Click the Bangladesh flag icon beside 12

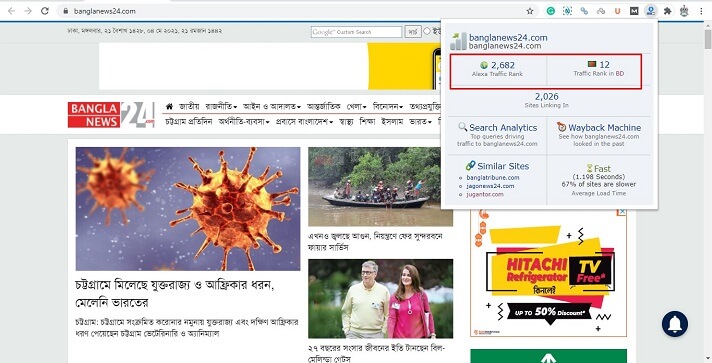[592, 65]
